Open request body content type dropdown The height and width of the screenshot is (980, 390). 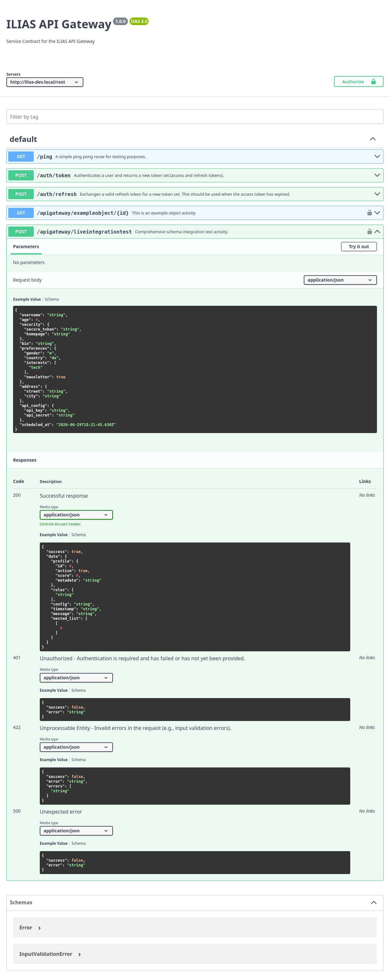pyautogui.click(x=340, y=280)
